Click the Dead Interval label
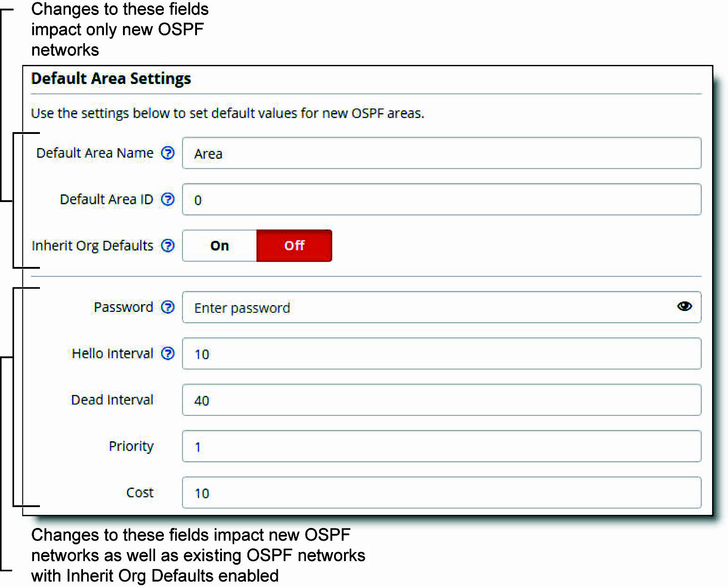Viewport: 728px width, 587px height. pos(112,400)
